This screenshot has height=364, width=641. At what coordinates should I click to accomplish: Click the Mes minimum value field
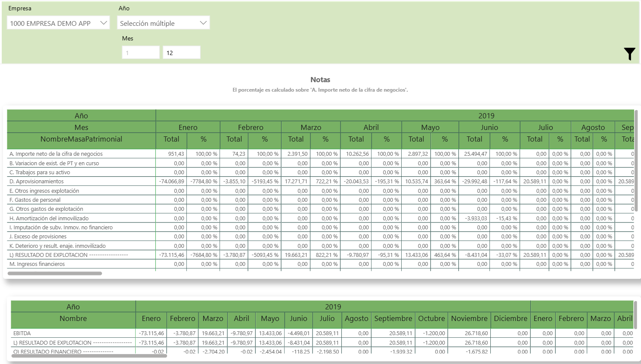coord(141,53)
